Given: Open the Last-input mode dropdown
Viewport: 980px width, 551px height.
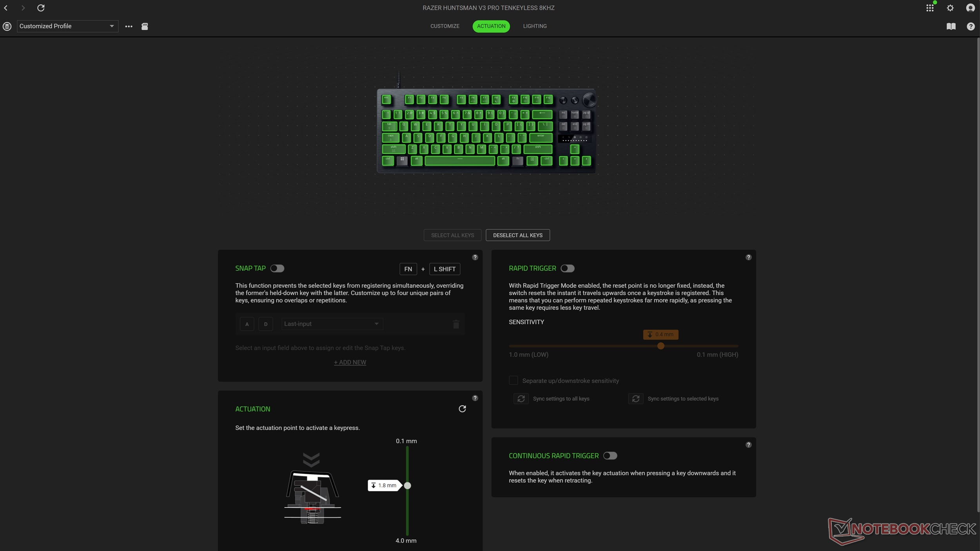Looking at the screenshot, I should click(332, 324).
